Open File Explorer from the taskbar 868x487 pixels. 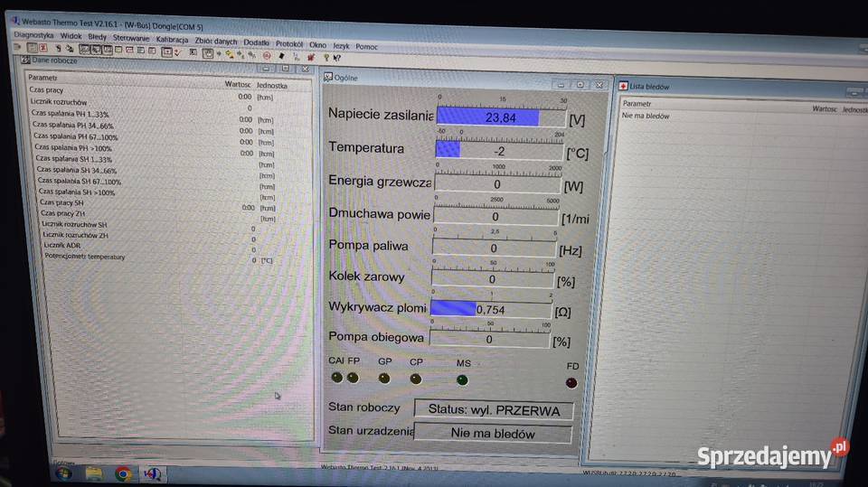pos(94,473)
